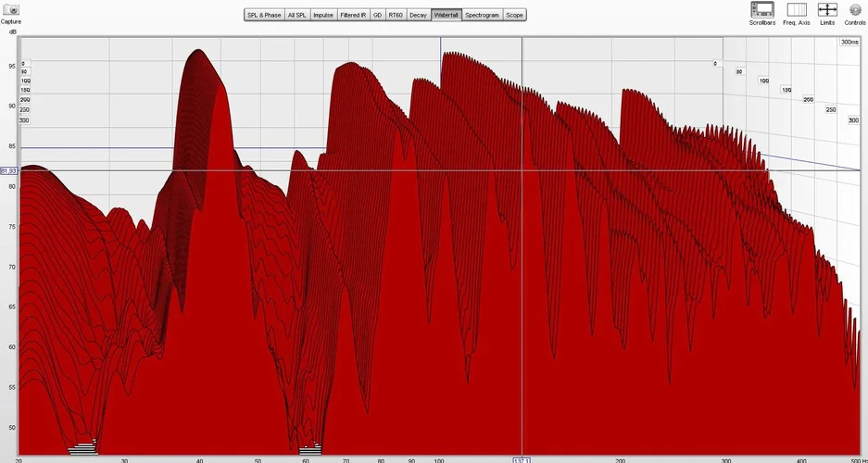Switch to the All SPL tab
This screenshot has width=868, height=463.
point(297,15)
